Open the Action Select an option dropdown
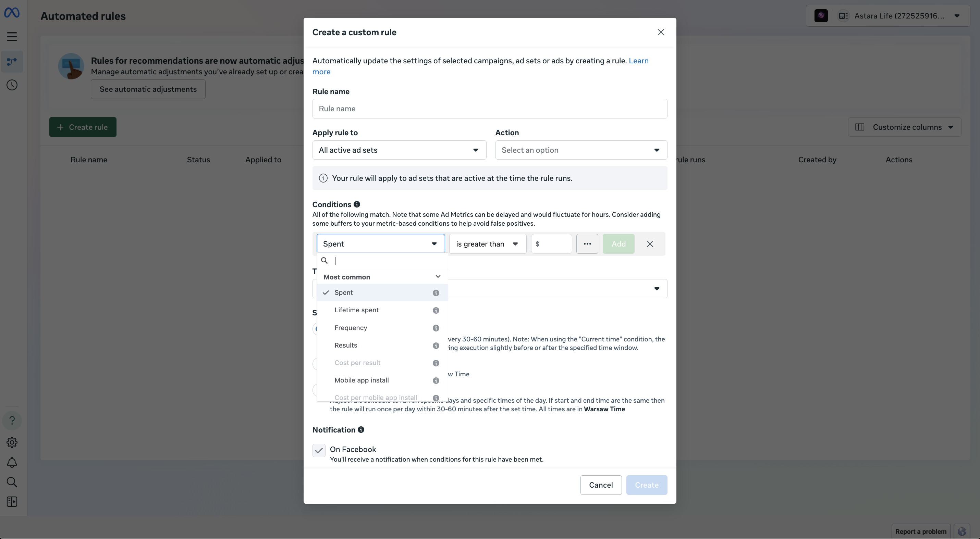Image resolution: width=980 pixels, height=539 pixels. (580, 150)
